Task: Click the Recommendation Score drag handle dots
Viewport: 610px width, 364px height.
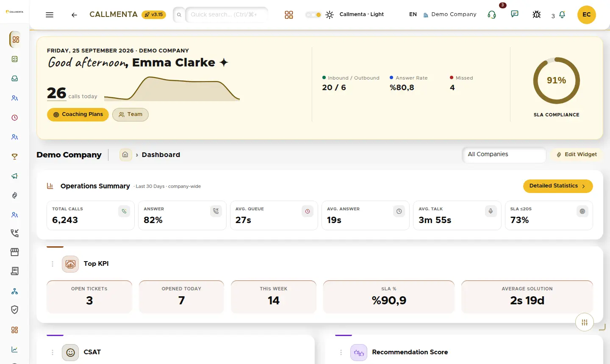Action: (x=341, y=353)
